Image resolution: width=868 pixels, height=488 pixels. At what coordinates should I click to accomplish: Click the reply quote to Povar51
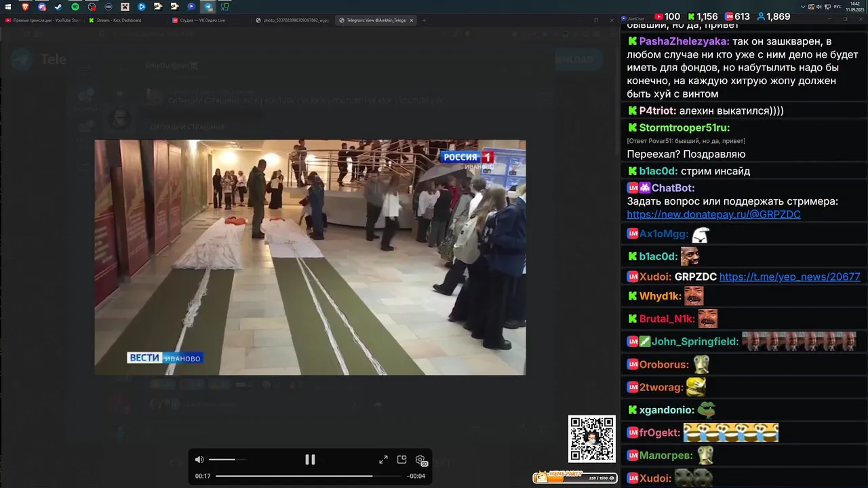[686, 141]
